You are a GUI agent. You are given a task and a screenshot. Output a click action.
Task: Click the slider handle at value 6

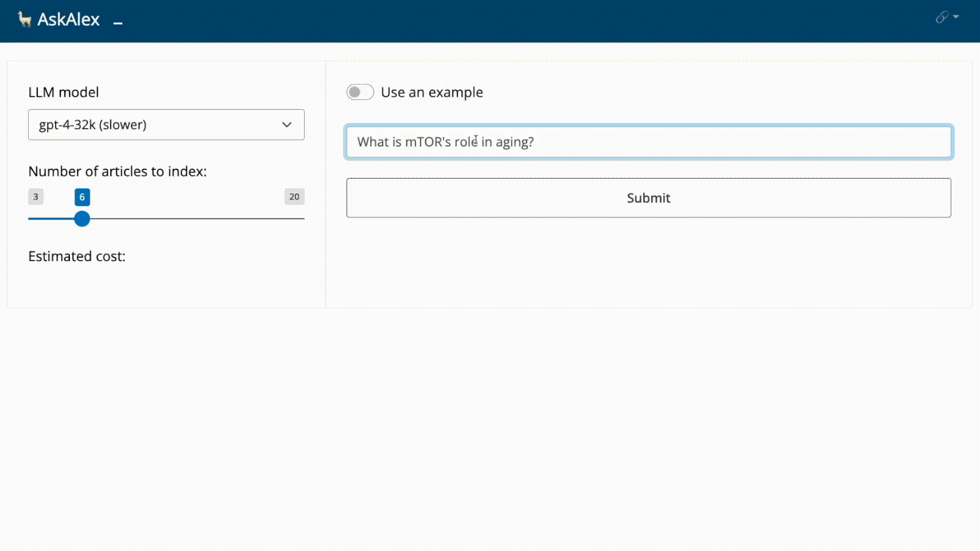tap(82, 219)
